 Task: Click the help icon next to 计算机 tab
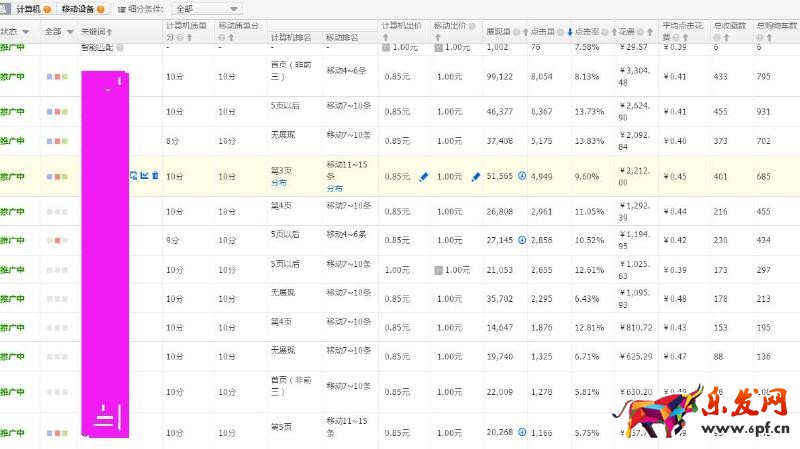tap(46, 9)
